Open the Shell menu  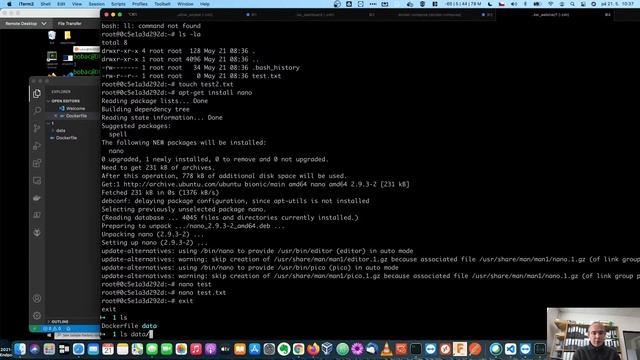pyautogui.click(x=45, y=4)
